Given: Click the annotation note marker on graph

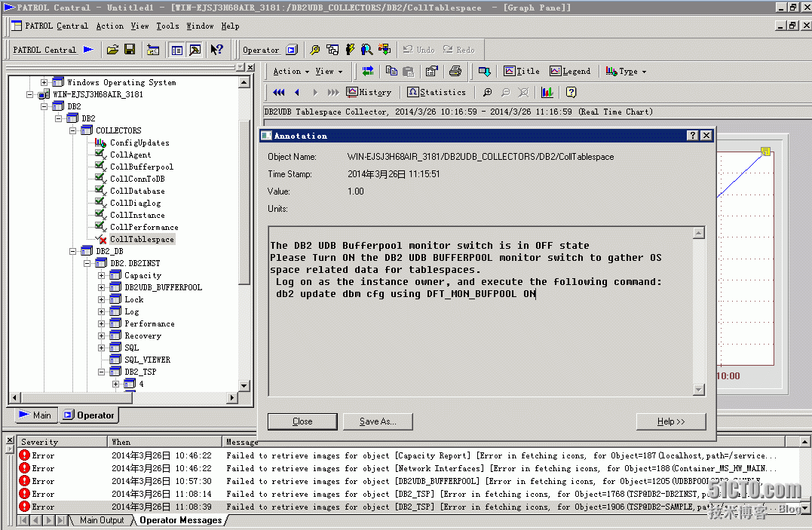Looking at the screenshot, I should pyautogui.click(x=765, y=152).
